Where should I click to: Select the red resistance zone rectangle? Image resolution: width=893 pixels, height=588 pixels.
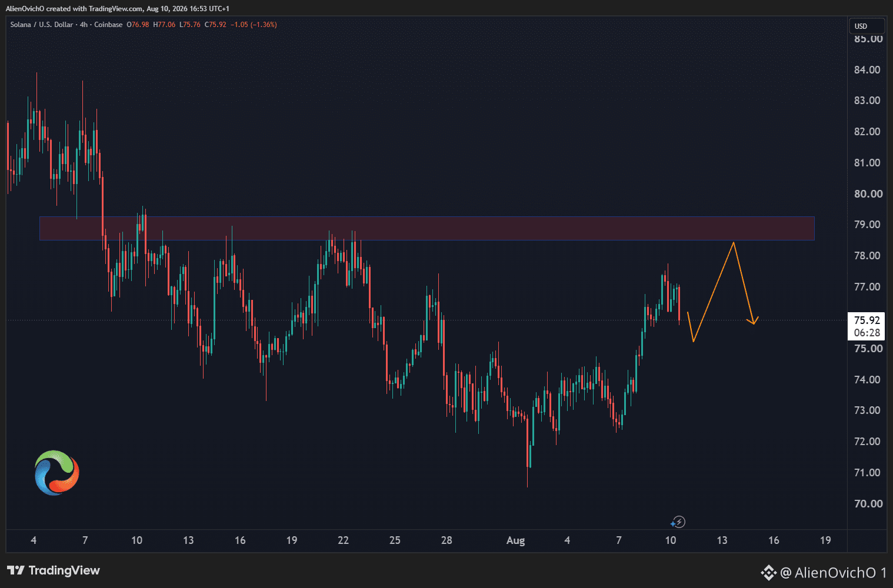point(427,228)
